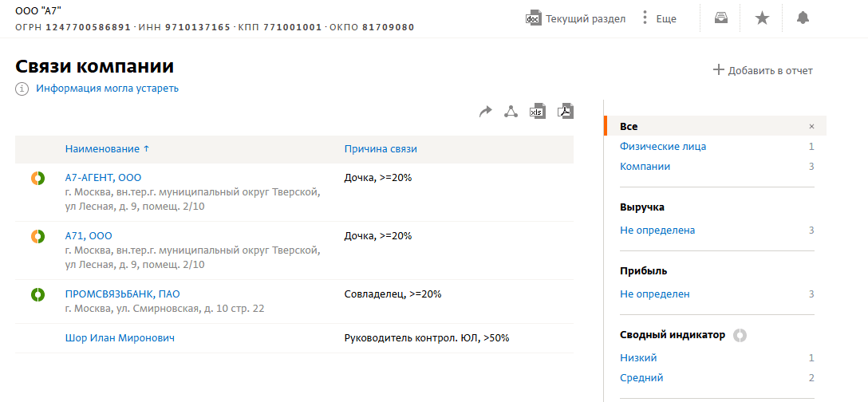The image size is (868, 402).
Task: Sort by Причина связи column
Action: (381, 149)
